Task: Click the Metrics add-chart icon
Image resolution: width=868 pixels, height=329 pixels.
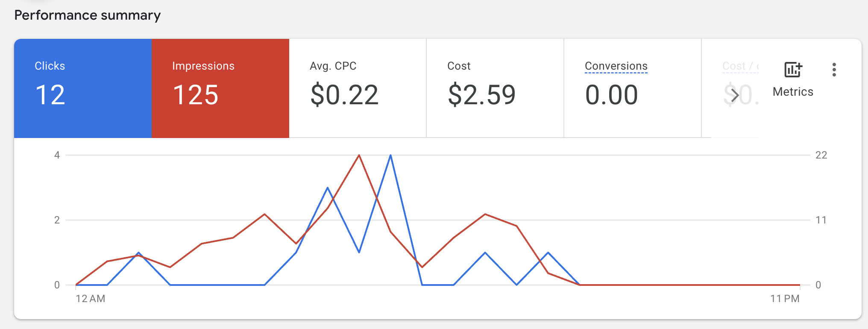Action: coord(793,70)
